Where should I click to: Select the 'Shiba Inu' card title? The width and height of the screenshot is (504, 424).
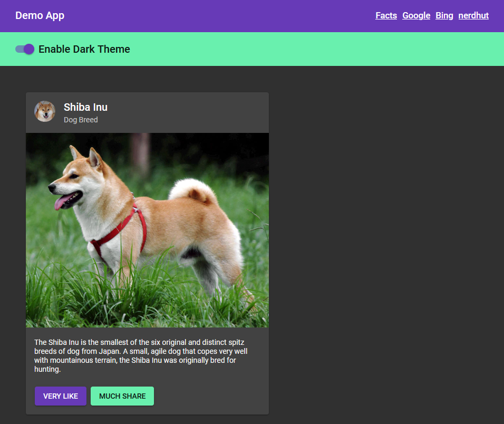point(85,107)
